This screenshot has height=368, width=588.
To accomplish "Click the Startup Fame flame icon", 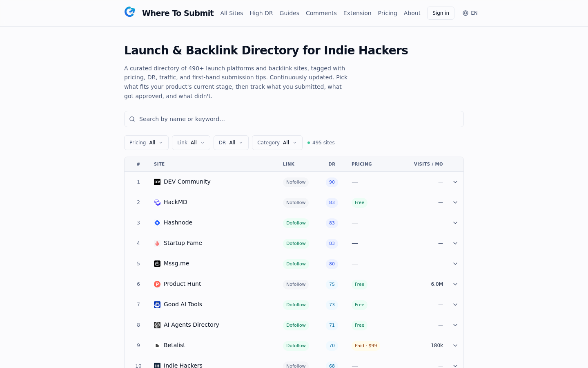I will click(x=157, y=243).
